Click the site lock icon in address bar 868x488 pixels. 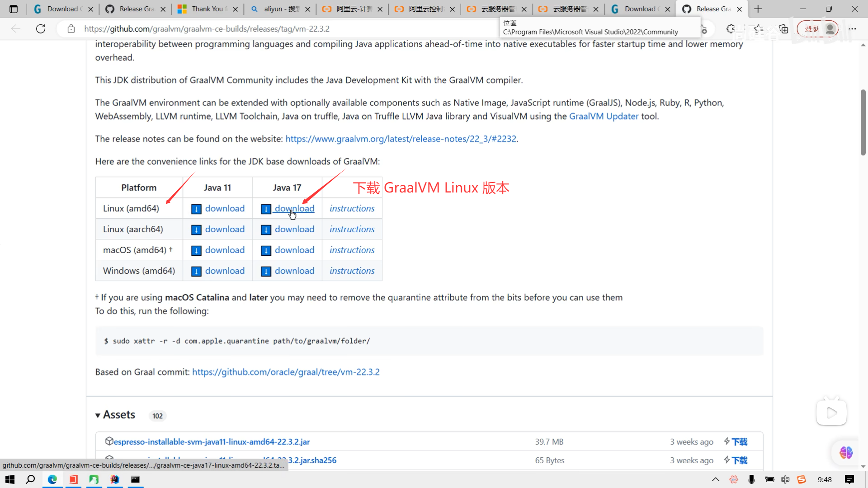pos(71,29)
